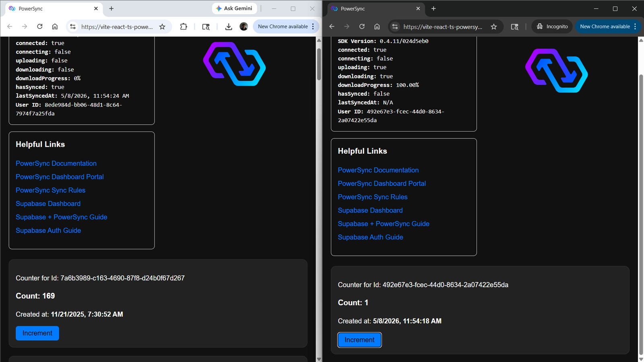Open the profile avatar in left window

click(244, 27)
